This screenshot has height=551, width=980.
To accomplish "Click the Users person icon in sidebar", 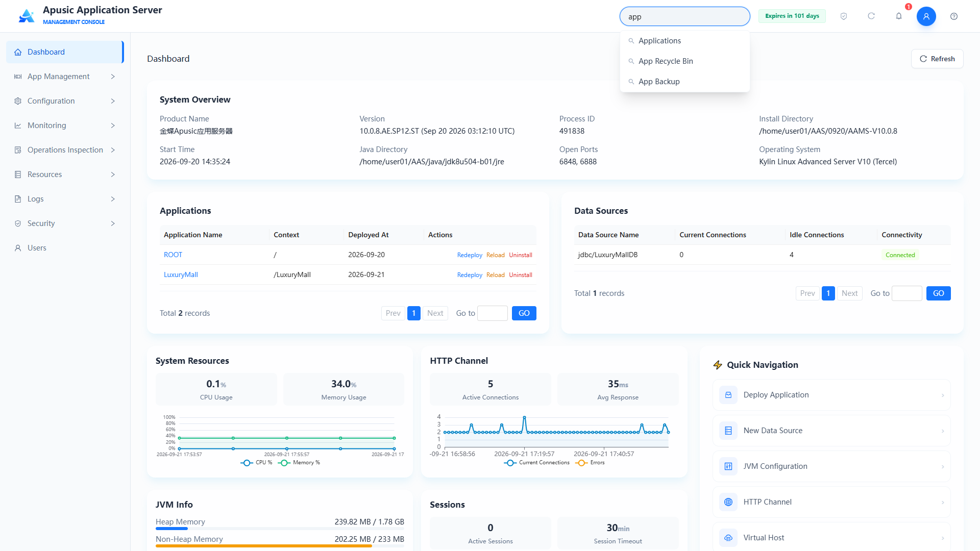I will [18, 248].
